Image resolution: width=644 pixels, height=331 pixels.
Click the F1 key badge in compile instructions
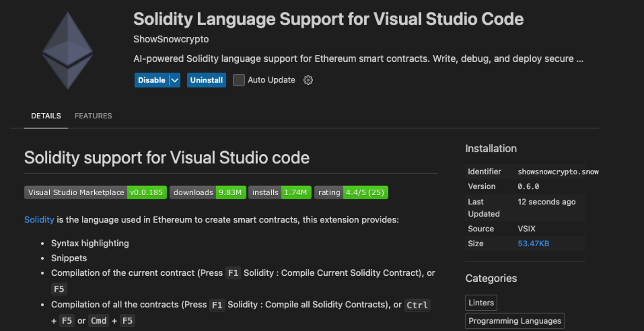pyautogui.click(x=233, y=273)
